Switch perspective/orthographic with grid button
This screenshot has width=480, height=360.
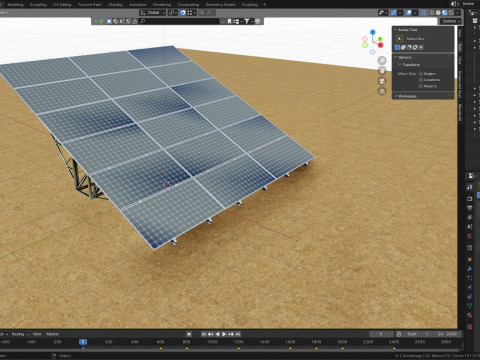click(x=382, y=91)
